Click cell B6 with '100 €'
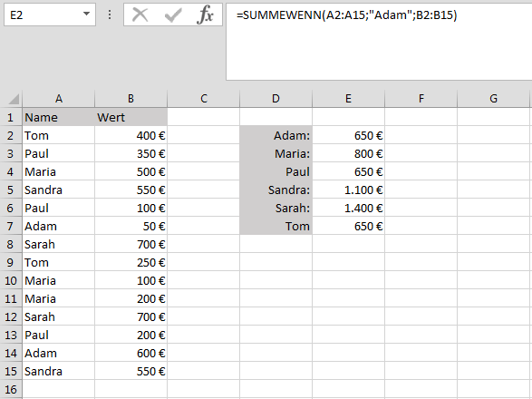The width and height of the screenshot is (532, 399). [131, 208]
